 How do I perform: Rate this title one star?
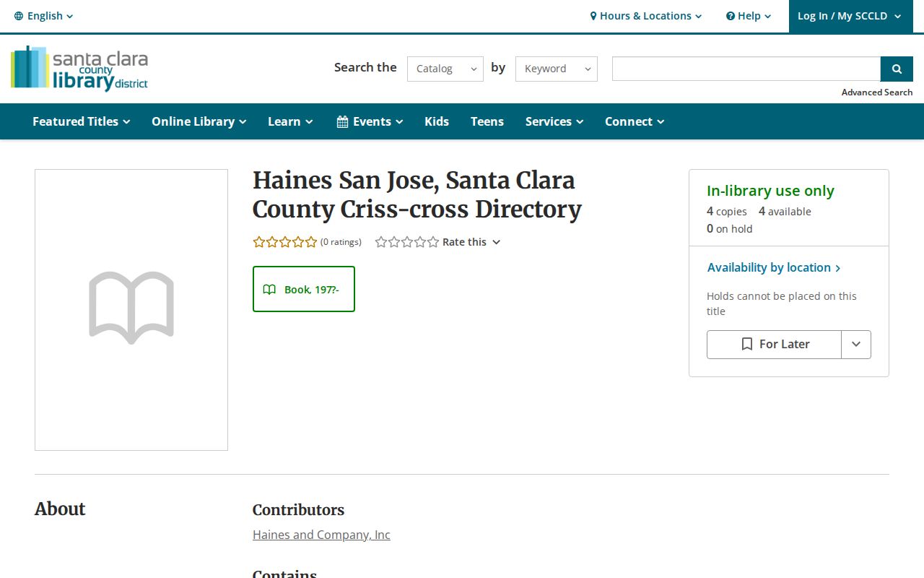[381, 242]
